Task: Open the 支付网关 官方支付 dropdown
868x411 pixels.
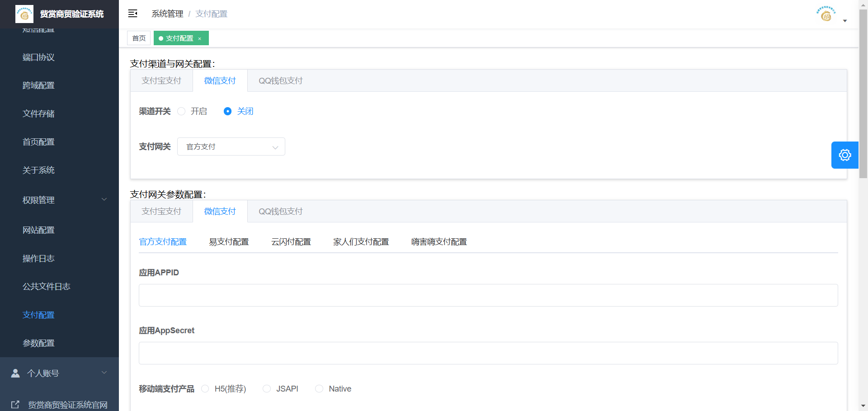Action: [x=231, y=146]
